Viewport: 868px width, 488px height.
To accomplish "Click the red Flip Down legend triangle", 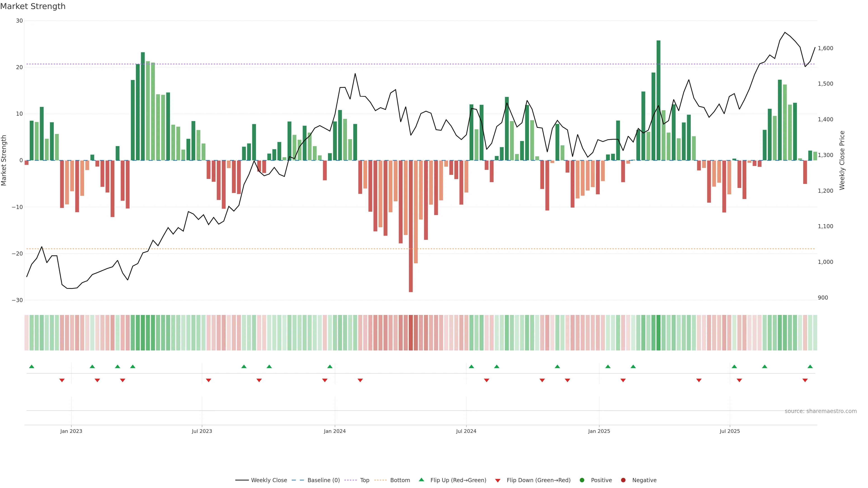I will (498, 481).
